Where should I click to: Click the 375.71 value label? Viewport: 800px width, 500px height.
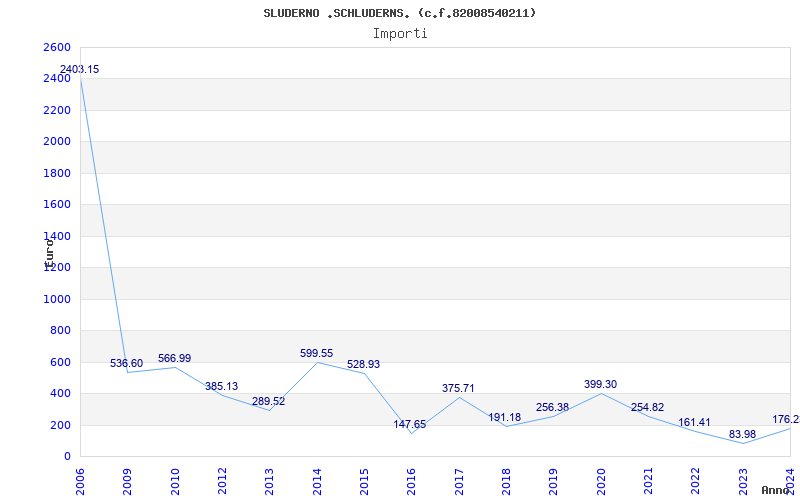(x=458, y=388)
